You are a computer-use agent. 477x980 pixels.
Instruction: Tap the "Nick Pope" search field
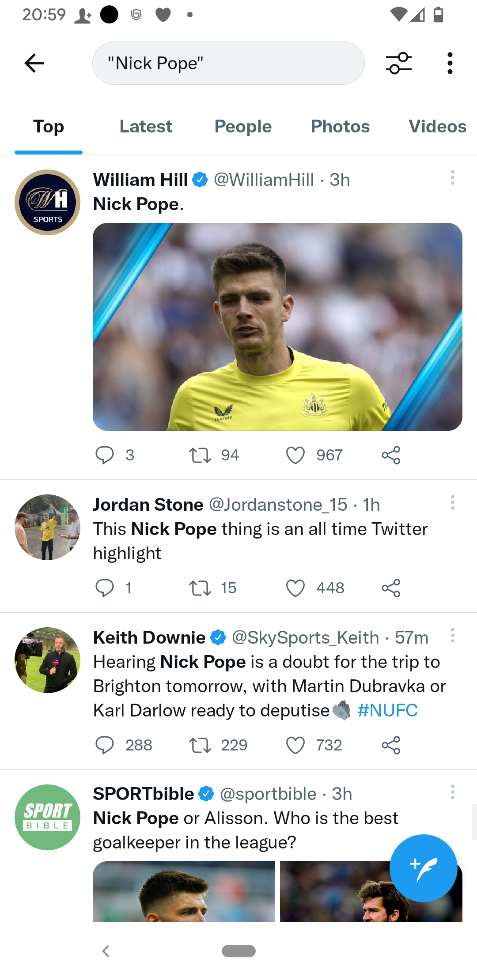(x=228, y=63)
